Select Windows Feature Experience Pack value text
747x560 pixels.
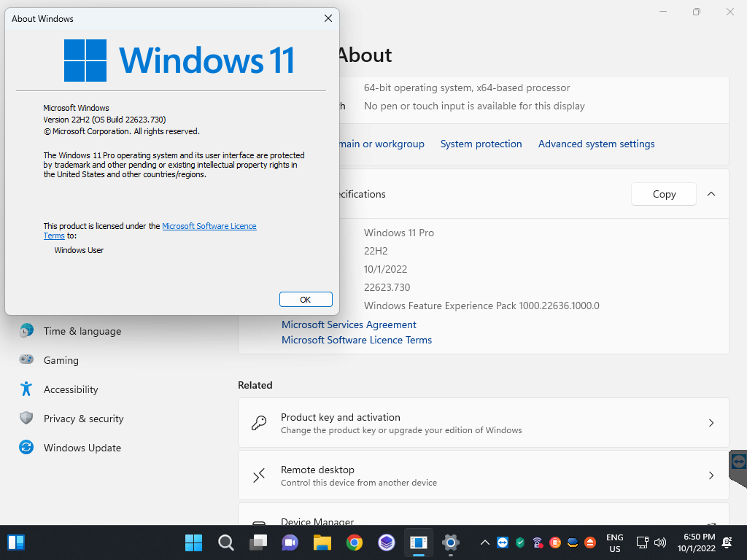(481, 306)
